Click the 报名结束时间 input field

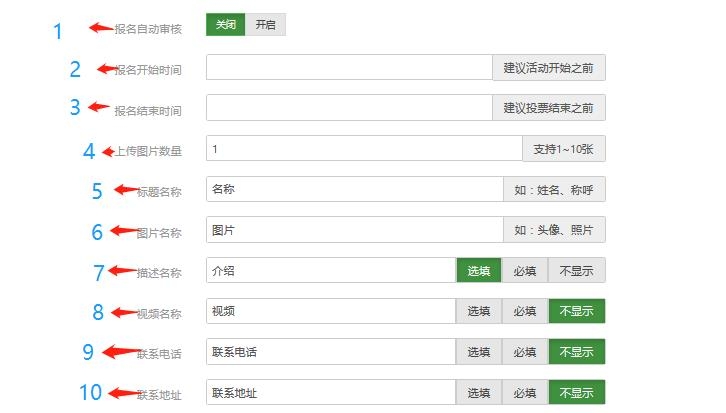click(348, 107)
